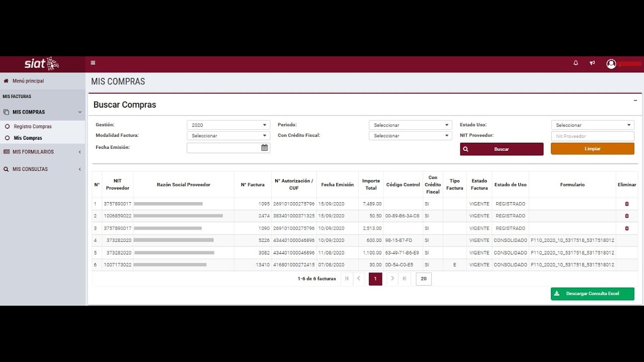This screenshot has width=644, height=362.
Task: Click the Código Control column header
Action: tap(403, 185)
